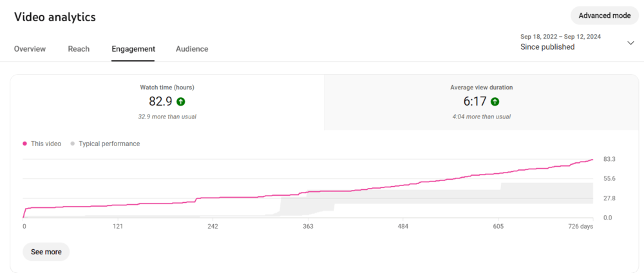Click the 121 day mark on x-axis
The height and width of the screenshot is (273, 644).
pyautogui.click(x=118, y=227)
